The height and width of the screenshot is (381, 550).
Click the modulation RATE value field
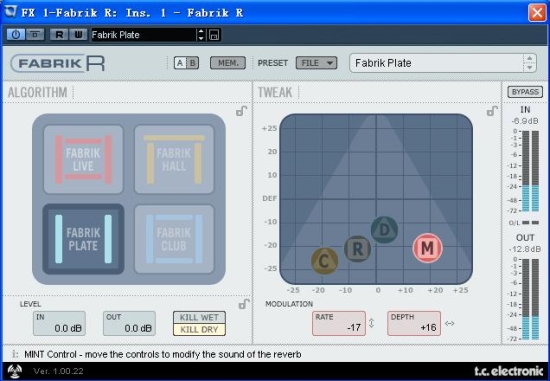tap(339, 323)
